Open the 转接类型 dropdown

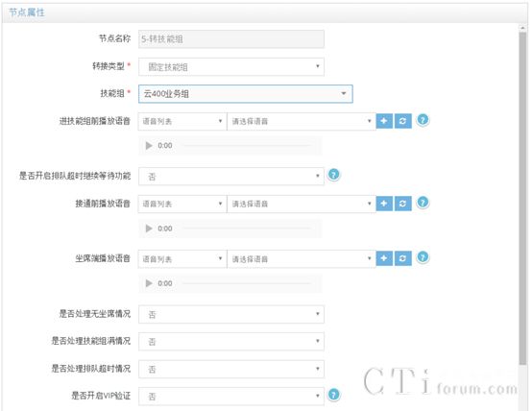pos(231,66)
